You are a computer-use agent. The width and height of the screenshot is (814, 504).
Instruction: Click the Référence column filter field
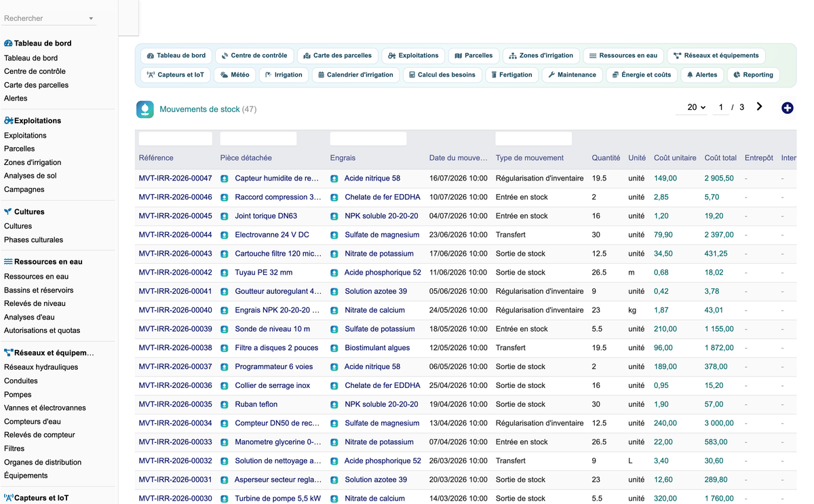[176, 138]
